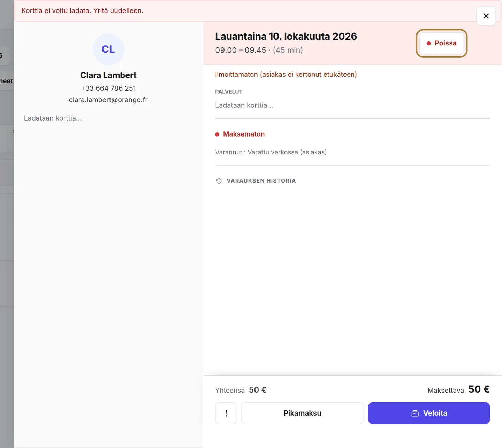Open the three-dot more options menu

pos(226,413)
